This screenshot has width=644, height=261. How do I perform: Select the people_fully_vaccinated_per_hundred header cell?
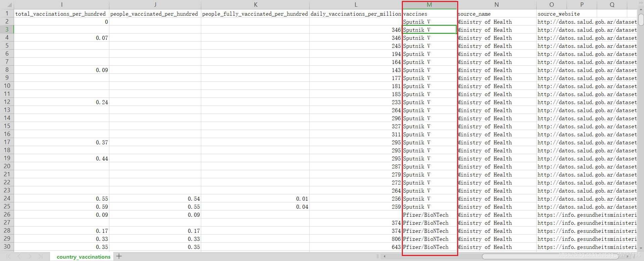point(255,13)
